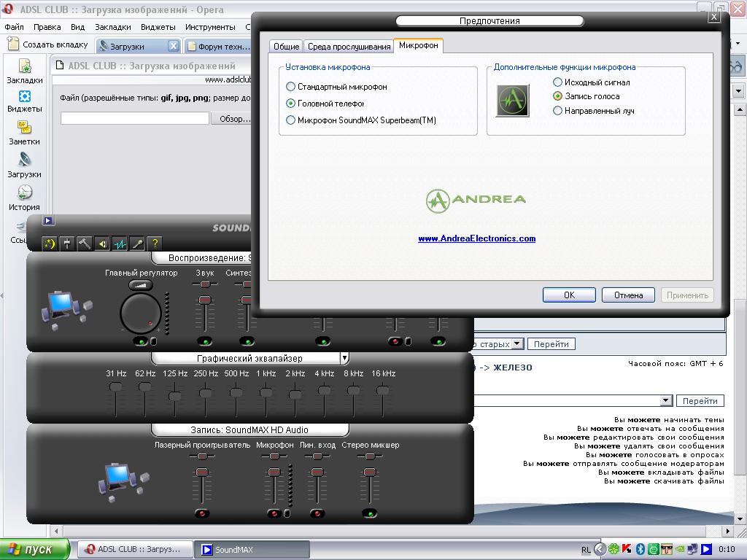Viewport: 747px width, 560px height.
Task: Select Стандартный микрофон radio button
Action: [290, 87]
